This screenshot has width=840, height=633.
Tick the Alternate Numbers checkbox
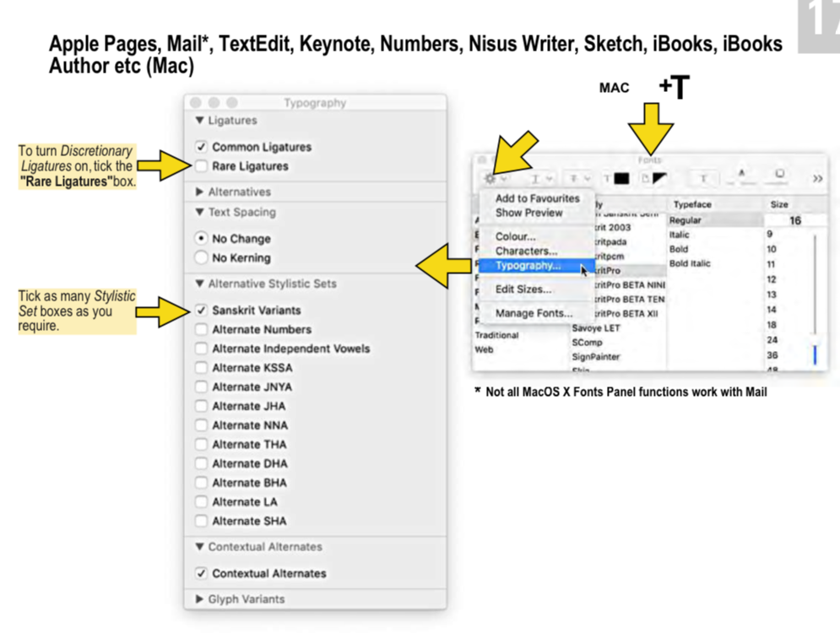[202, 329]
